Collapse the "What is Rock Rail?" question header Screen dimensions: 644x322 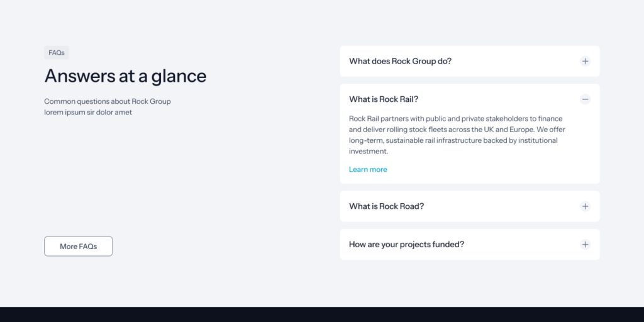click(384, 99)
